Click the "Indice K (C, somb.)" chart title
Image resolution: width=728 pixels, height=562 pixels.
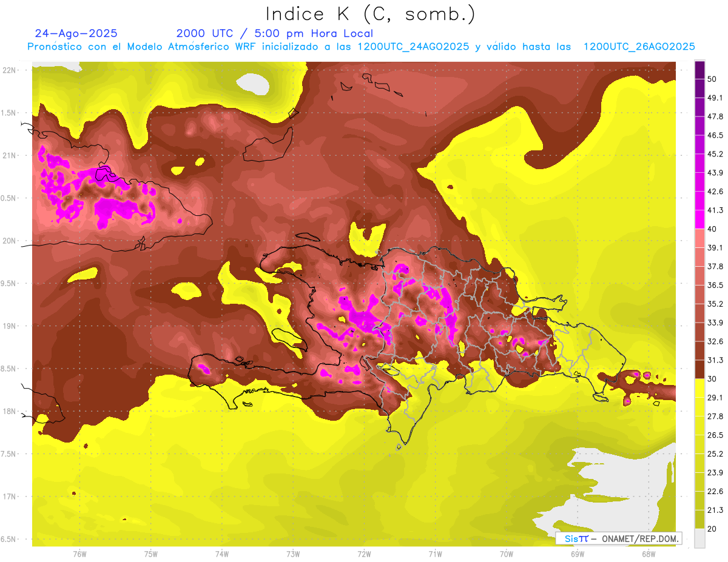tap(371, 14)
